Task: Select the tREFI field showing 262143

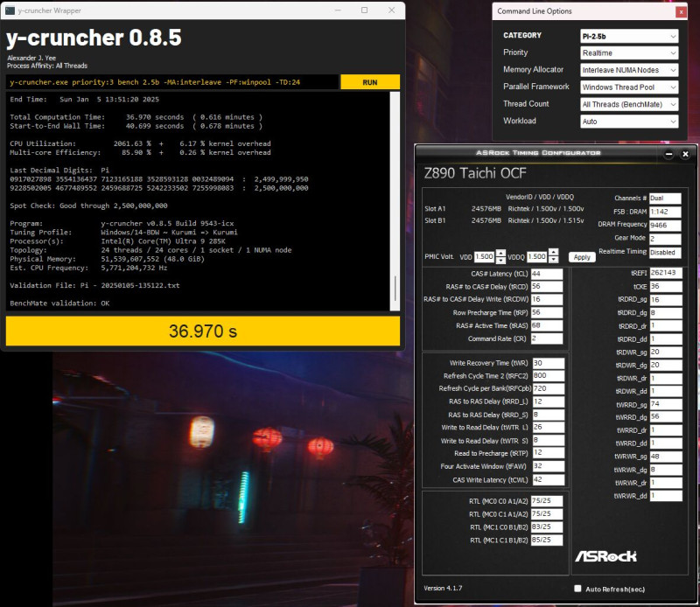Action: [666, 273]
